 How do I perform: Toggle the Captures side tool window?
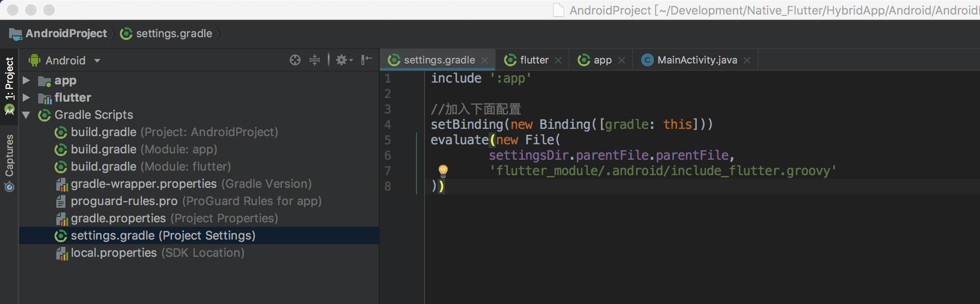click(x=9, y=162)
